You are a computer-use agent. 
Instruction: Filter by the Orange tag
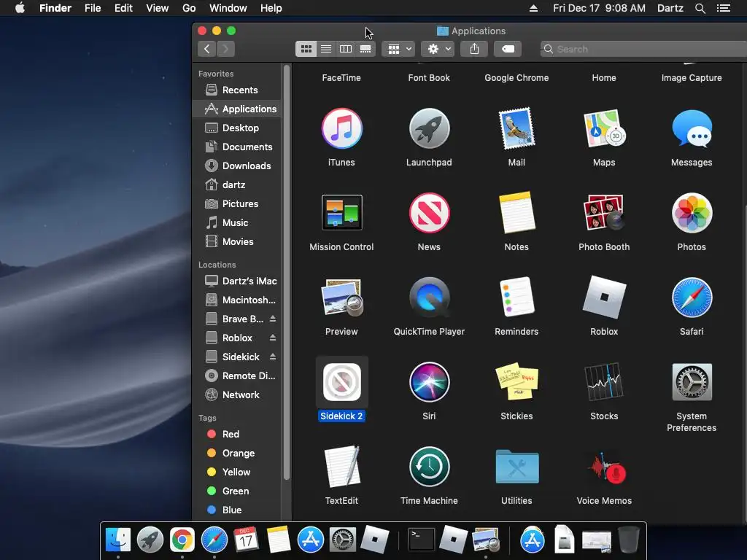pos(237,453)
